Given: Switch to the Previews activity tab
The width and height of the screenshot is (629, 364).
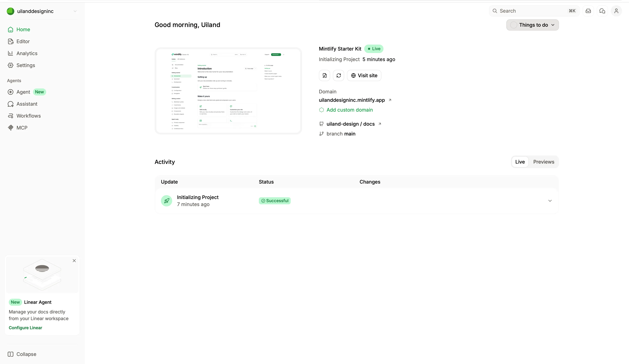Looking at the screenshot, I should 544,162.
